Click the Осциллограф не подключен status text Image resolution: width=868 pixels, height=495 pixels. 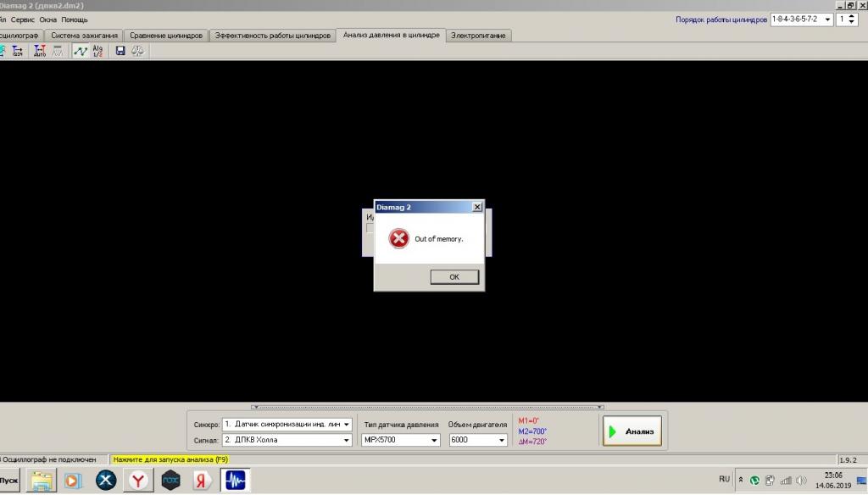(x=48, y=459)
